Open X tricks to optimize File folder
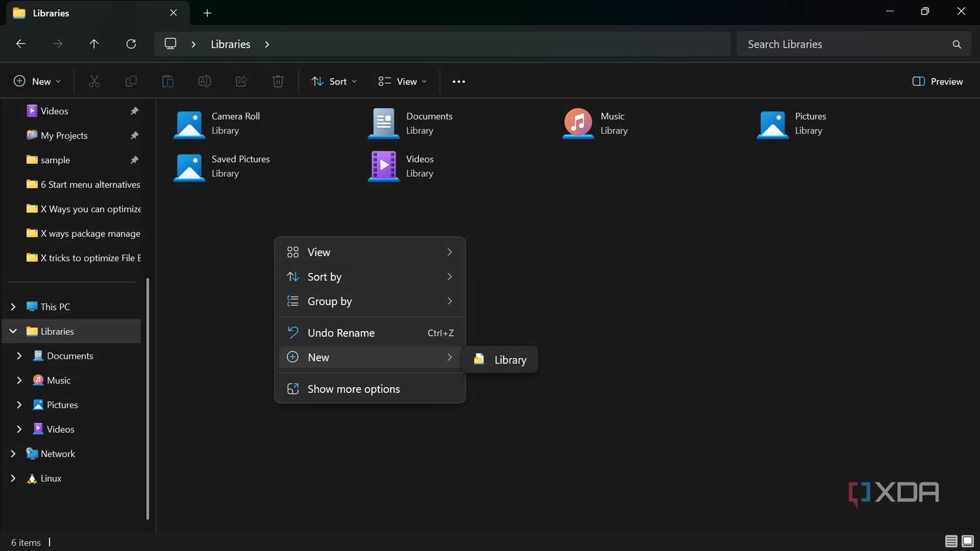 [x=83, y=258]
